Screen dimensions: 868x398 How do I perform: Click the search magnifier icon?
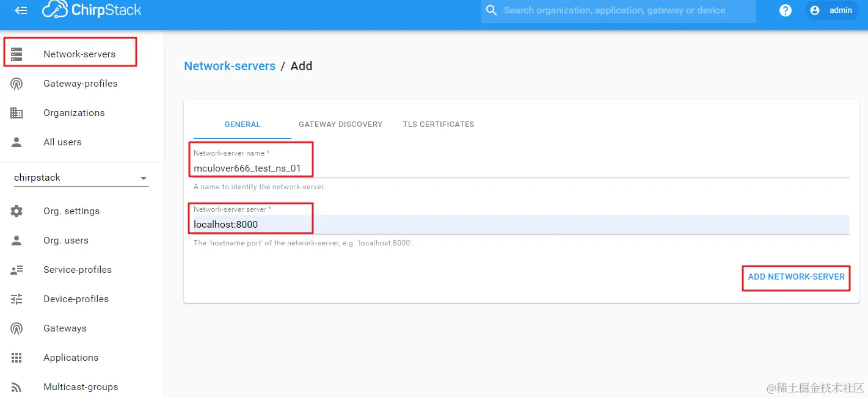point(491,10)
